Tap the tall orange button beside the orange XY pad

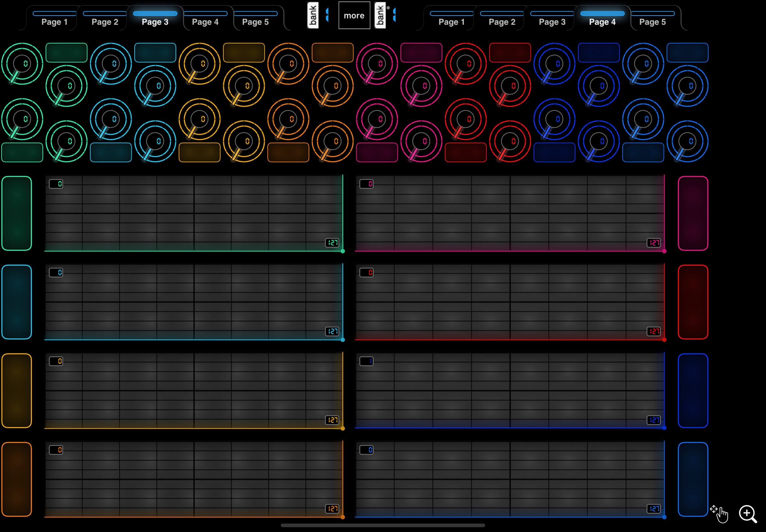(17, 479)
